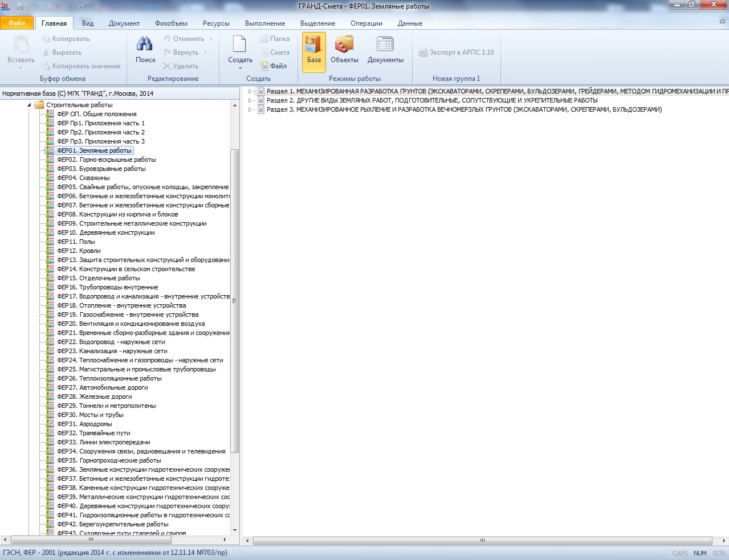This screenshot has width=729, height=560.
Task: Select ФЕР15. Отделочные работы
Action: tap(99, 278)
